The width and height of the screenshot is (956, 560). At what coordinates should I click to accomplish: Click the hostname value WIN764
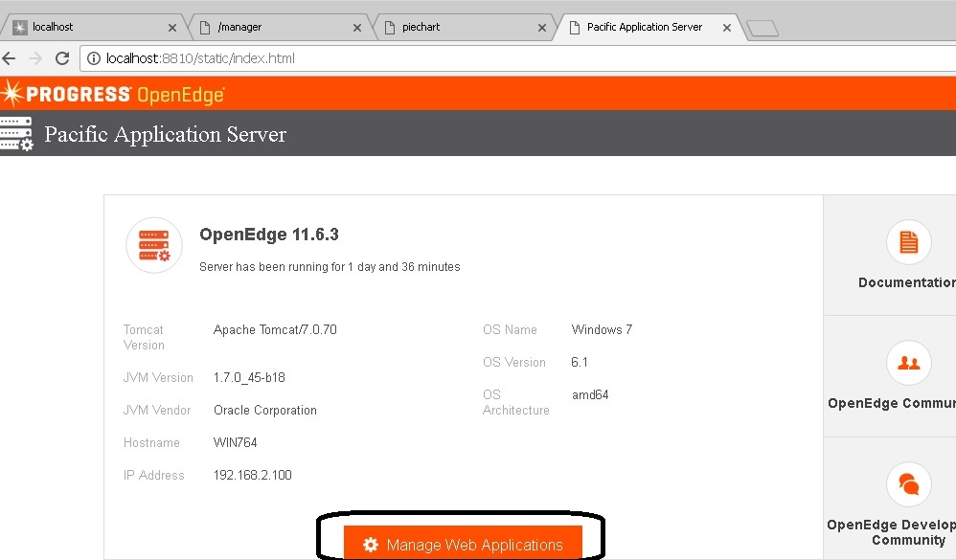pyautogui.click(x=236, y=442)
